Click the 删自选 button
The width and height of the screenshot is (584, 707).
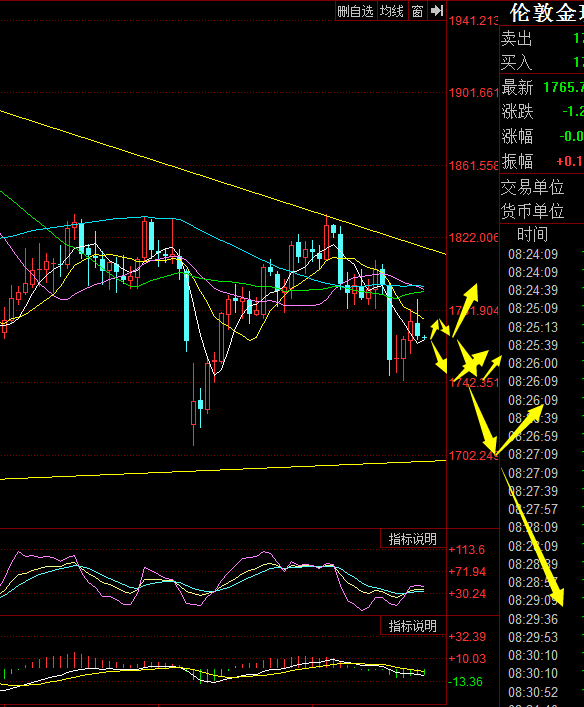[356, 11]
